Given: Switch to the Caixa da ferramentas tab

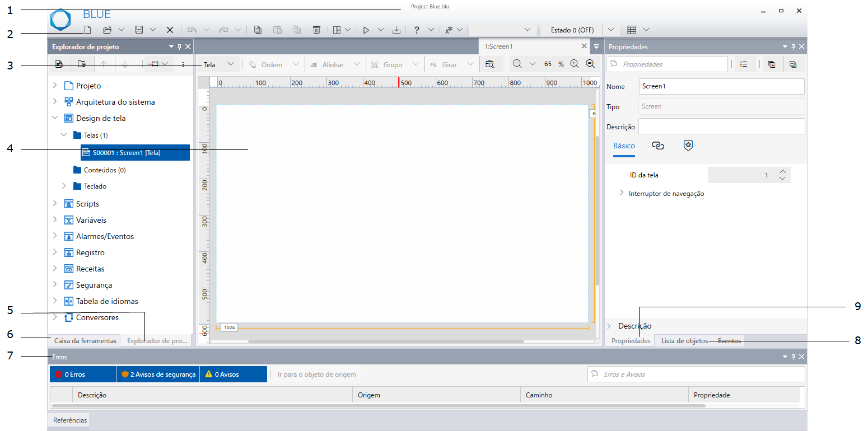Looking at the screenshot, I should pos(85,340).
